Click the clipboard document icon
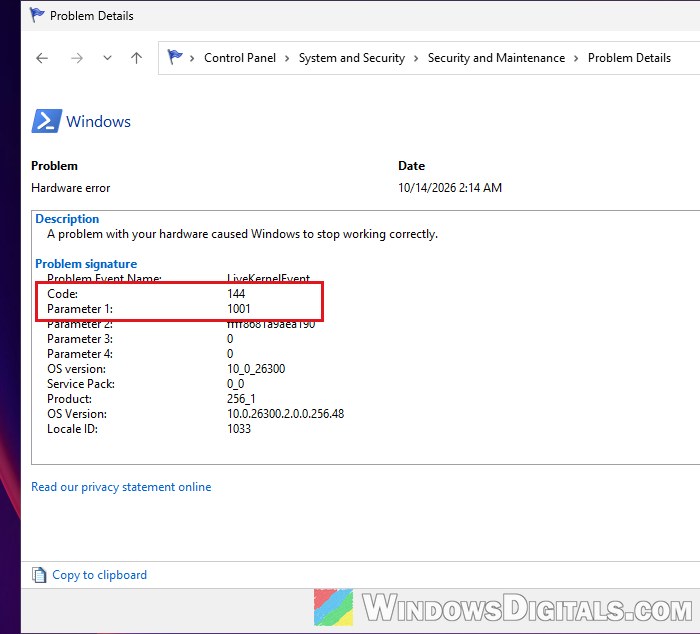The width and height of the screenshot is (700, 634). pos(39,575)
